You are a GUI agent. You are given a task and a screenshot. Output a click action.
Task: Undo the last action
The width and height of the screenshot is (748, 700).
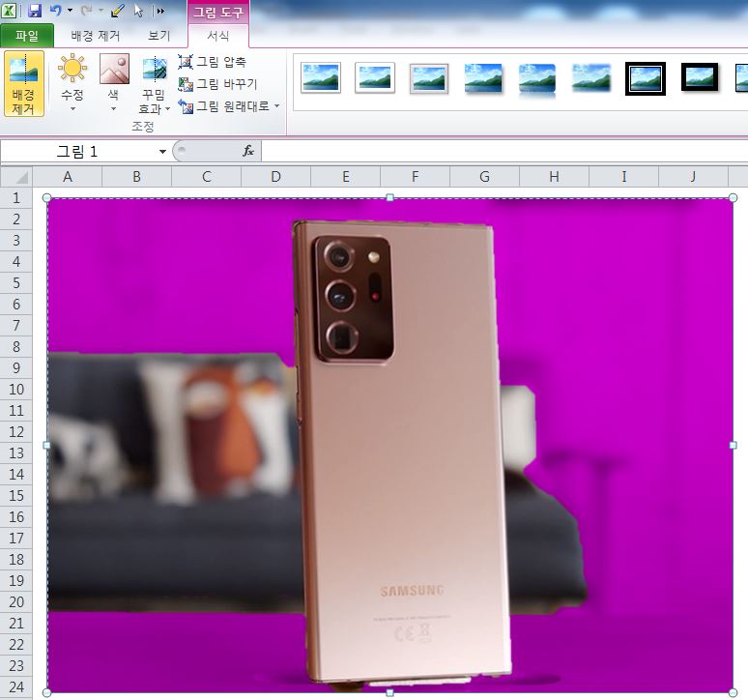tap(56, 11)
